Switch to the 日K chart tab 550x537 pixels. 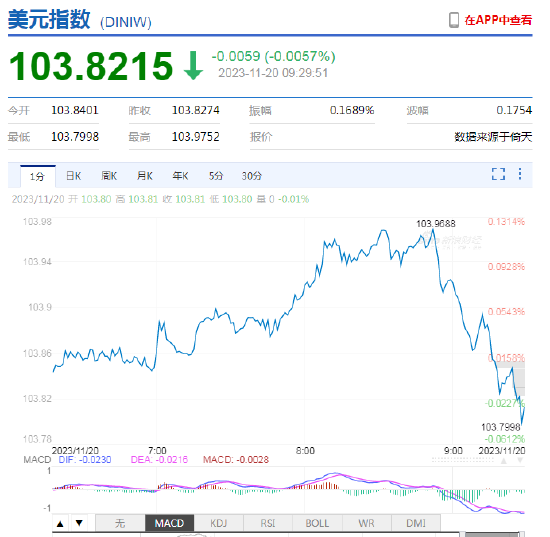click(x=73, y=176)
